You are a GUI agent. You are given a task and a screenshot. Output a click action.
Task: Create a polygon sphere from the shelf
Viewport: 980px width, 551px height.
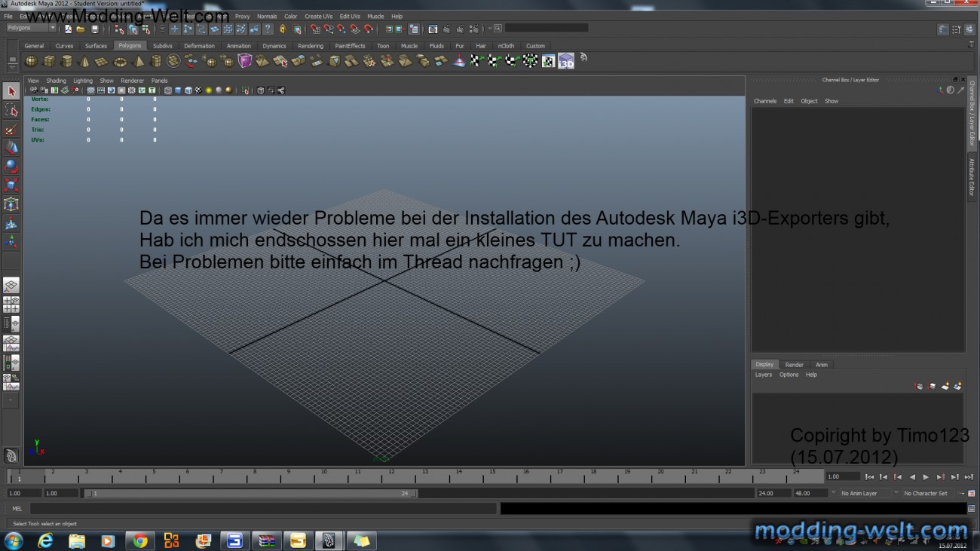[x=31, y=61]
